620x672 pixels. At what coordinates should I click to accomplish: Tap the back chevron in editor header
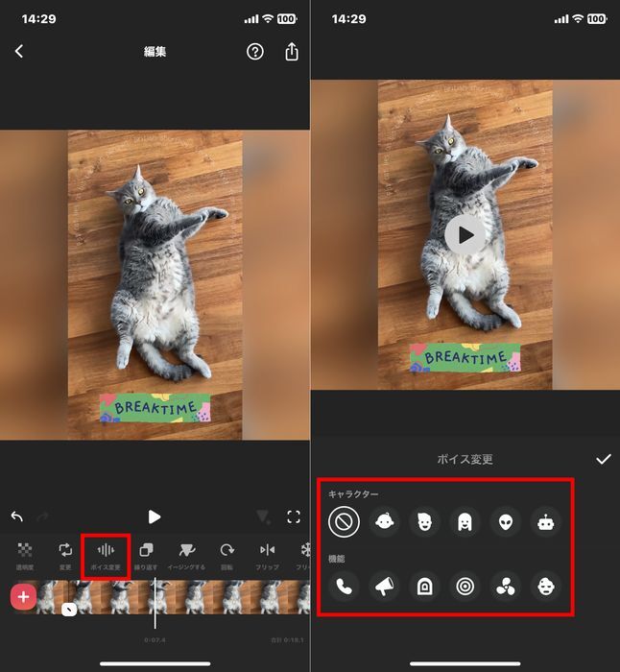[x=19, y=52]
